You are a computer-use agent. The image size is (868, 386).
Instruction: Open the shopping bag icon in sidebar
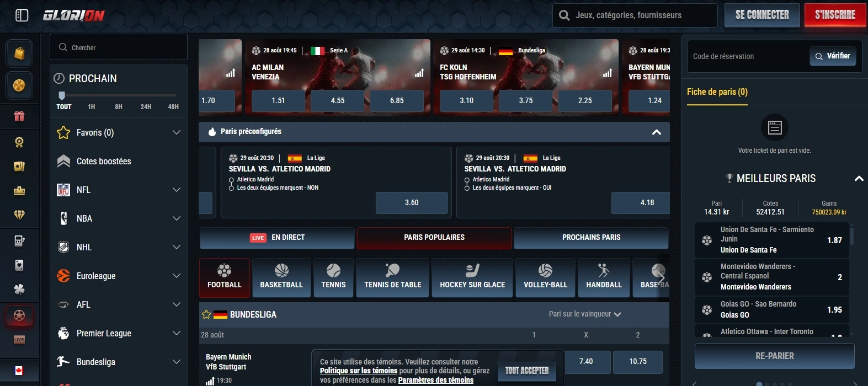[19, 53]
